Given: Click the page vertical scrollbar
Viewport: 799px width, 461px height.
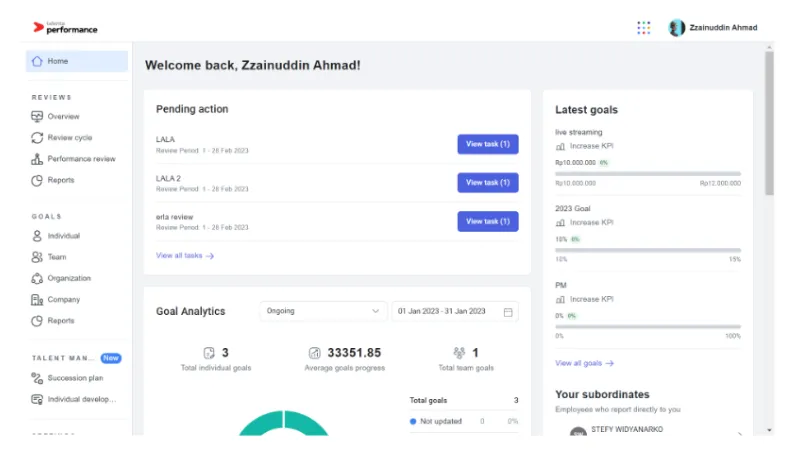Looking at the screenshot, I should pos(768,120).
